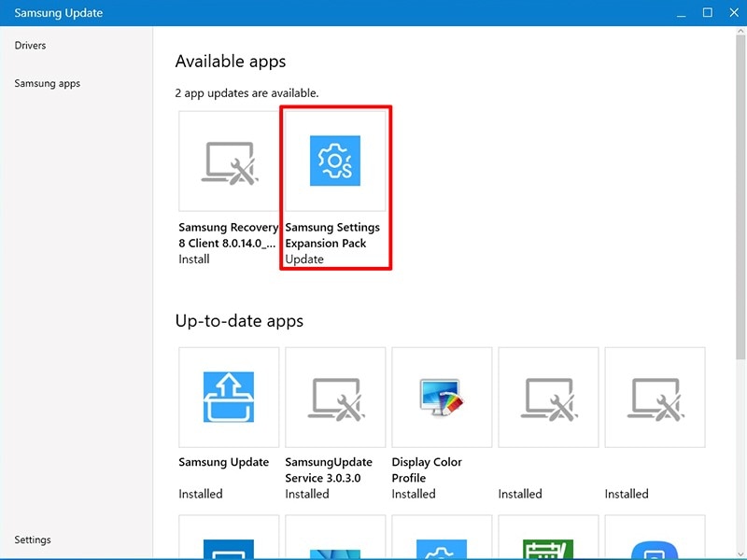Screen dimensions: 747x560
Task: Click Update under Samsung Settings Expansion Pack
Action: (304, 259)
